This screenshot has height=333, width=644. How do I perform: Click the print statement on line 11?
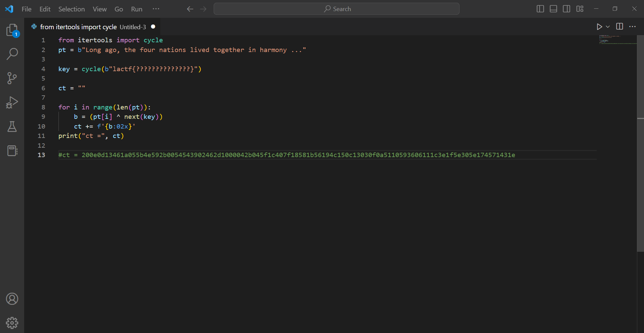click(x=91, y=136)
